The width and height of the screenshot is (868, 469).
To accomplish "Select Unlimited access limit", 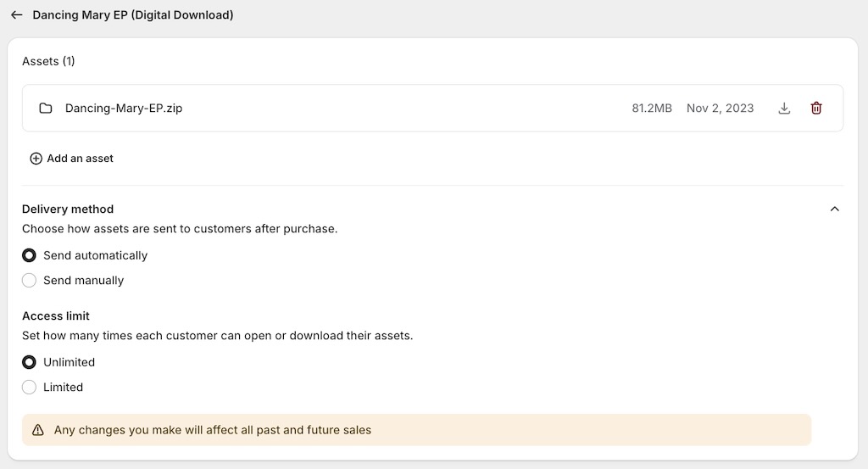I will pos(30,362).
